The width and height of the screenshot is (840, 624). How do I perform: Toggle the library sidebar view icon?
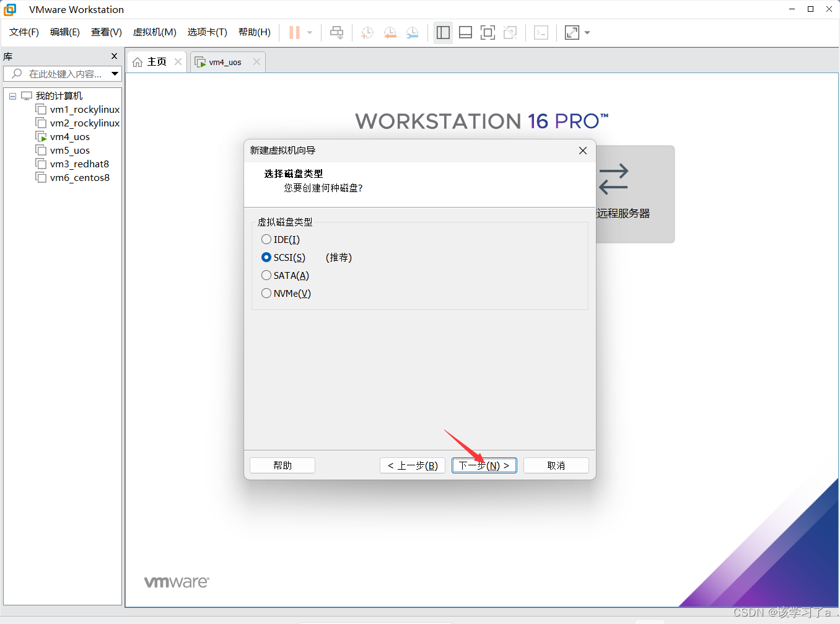point(443,33)
